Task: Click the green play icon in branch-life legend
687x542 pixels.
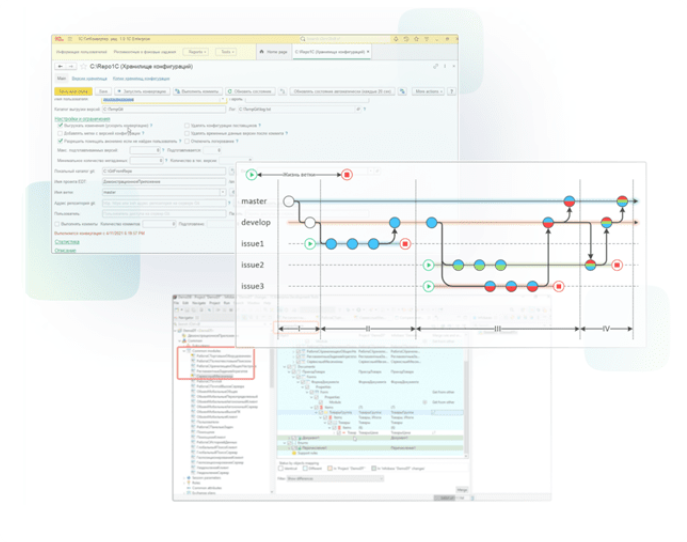Action: (252, 175)
